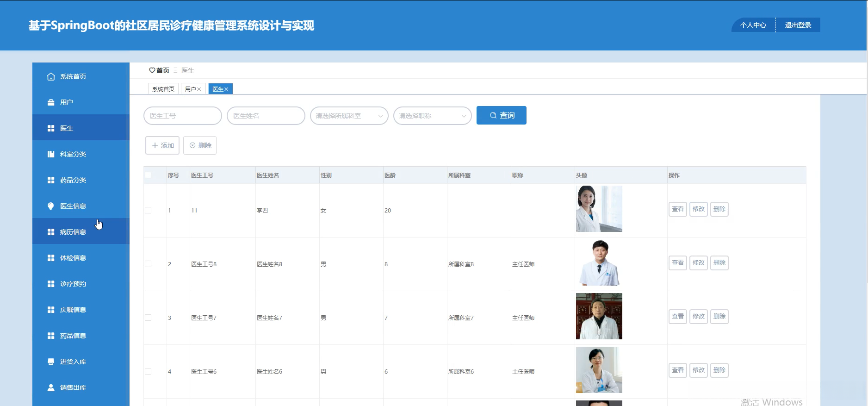
Task: Close the 医生 tab with its X
Action: click(x=226, y=89)
